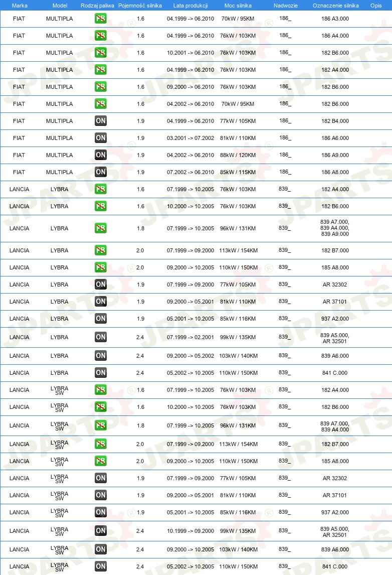Click diesel ON icon in Lybra sedan AR 37101 row
Image resolution: width=392 pixels, height=575 pixels.
100,302
